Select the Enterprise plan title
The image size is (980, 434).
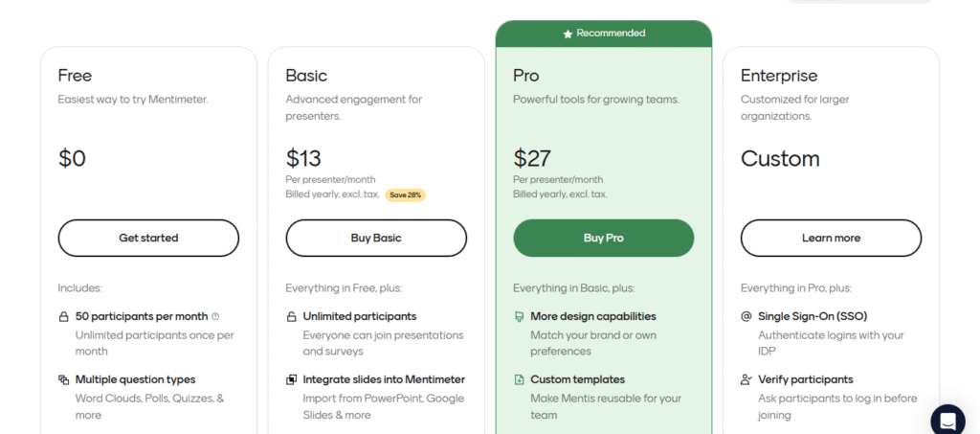click(x=779, y=76)
